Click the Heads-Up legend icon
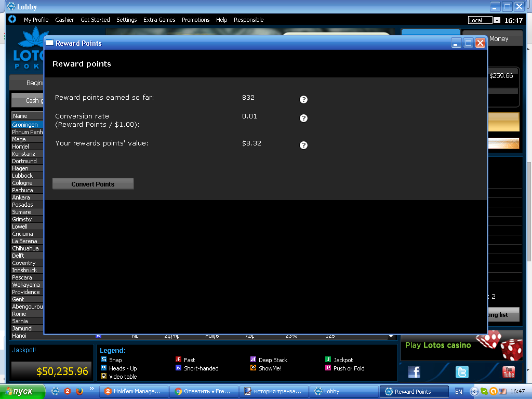 click(103, 368)
